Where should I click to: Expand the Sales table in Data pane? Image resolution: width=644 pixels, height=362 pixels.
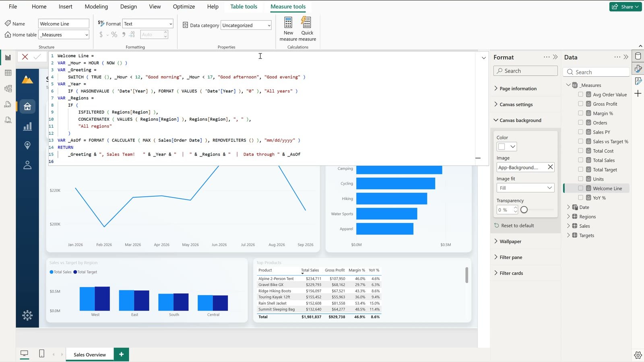(x=568, y=226)
